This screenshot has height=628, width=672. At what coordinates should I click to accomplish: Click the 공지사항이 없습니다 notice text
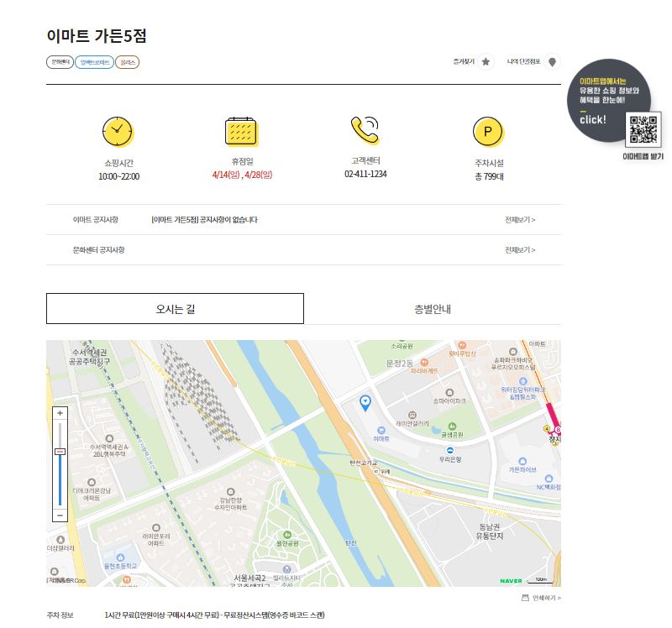coord(204,220)
